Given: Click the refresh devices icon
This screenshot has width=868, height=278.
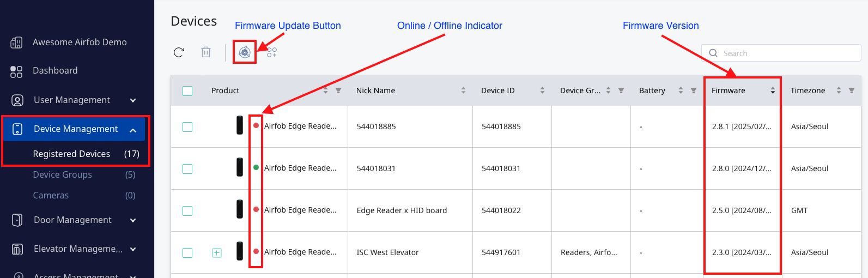Looking at the screenshot, I should (x=179, y=52).
